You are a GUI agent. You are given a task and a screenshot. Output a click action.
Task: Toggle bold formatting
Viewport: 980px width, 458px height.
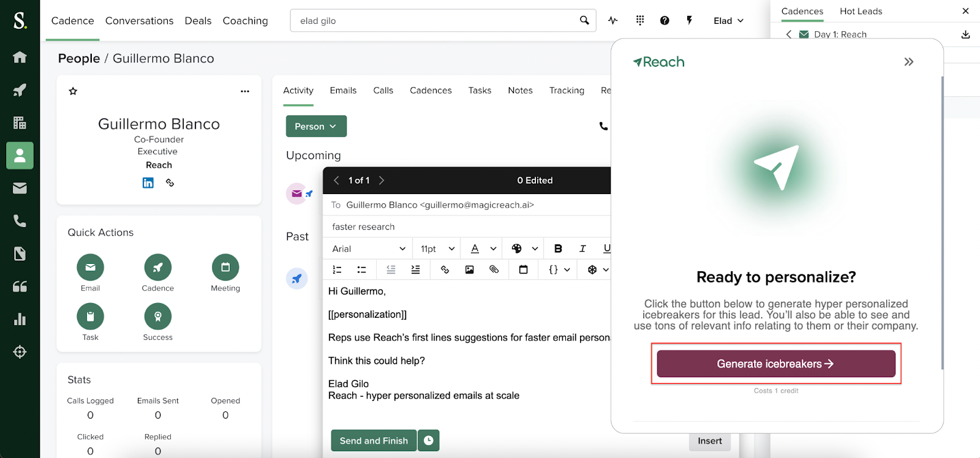(558, 249)
